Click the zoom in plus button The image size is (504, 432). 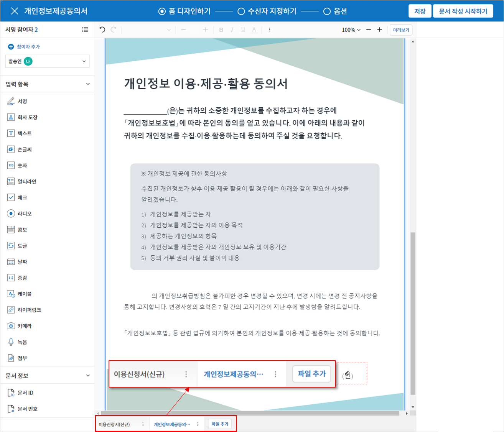[379, 30]
